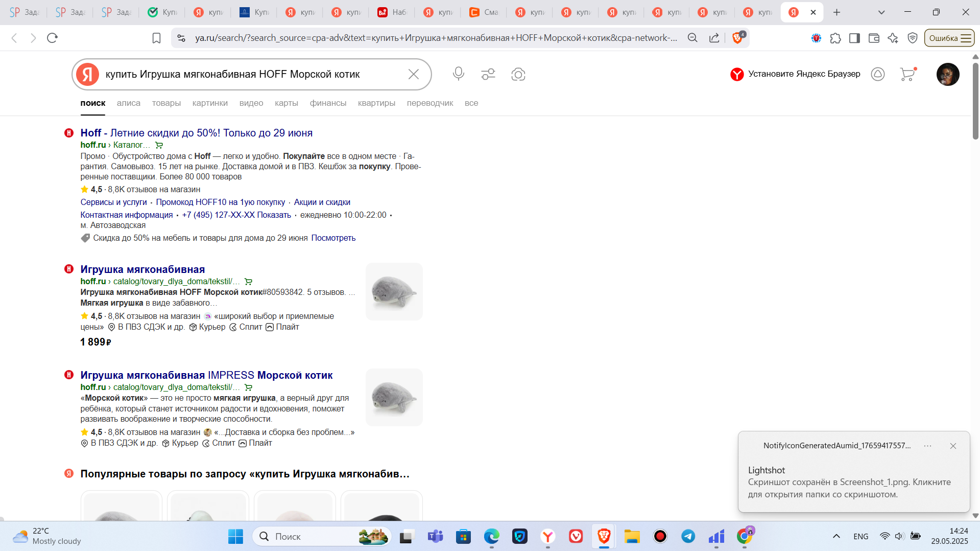Viewport: 980px width, 551px height.
Task: Open Игрушка мягконабивная IMPRESS Морской котик result
Action: click(206, 375)
